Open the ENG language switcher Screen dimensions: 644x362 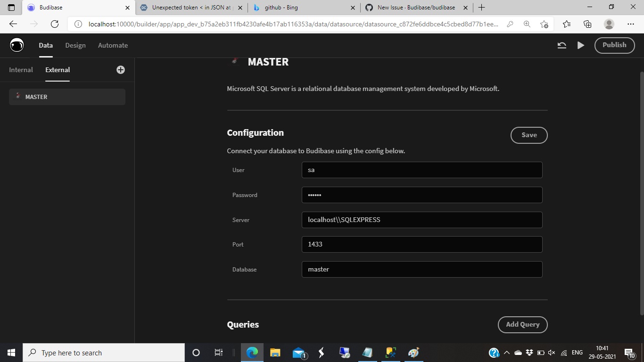point(577,352)
